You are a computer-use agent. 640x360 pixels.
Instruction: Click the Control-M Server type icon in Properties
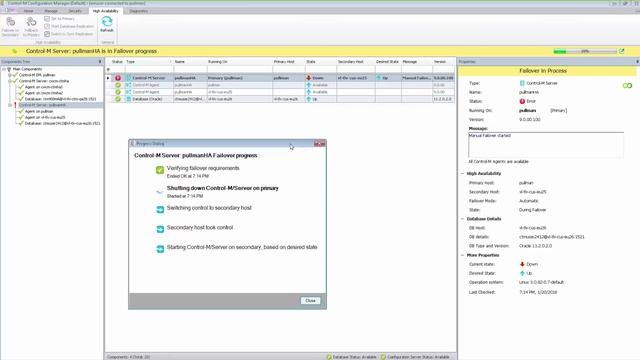click(x=522, y=83)
